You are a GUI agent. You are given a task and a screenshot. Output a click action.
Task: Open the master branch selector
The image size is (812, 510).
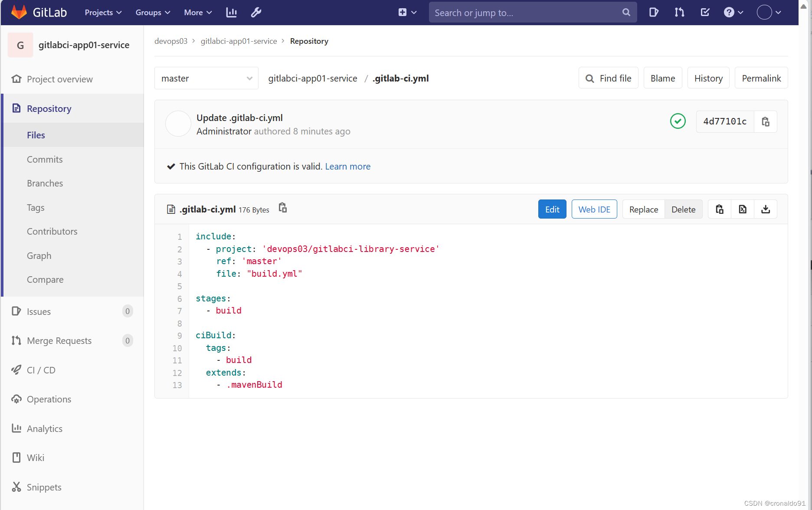[206, 78]
